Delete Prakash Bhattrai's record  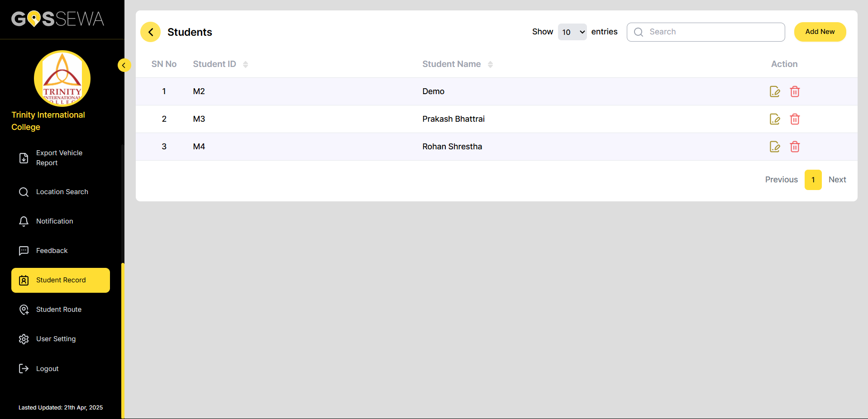pos(795,119)
